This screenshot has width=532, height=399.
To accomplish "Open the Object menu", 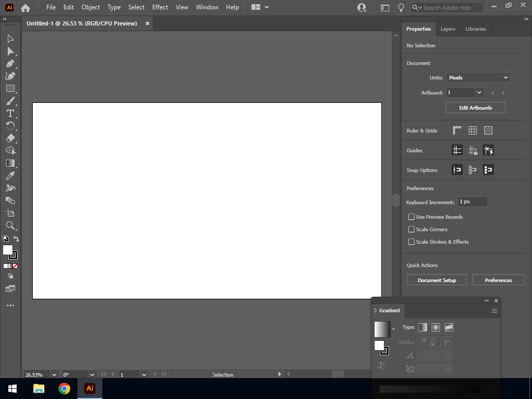I will pyautogui.click(x=90, y=7).
